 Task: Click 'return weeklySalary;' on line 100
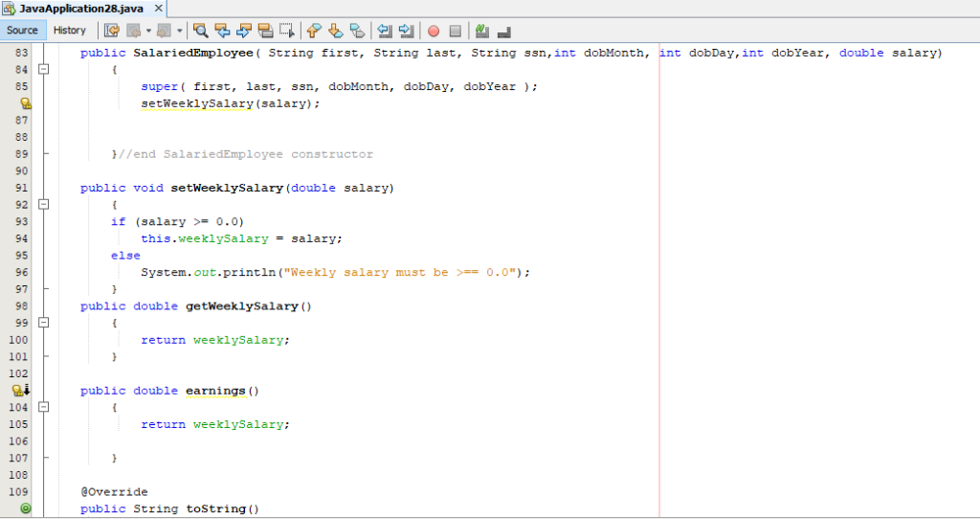pos(215,340)
